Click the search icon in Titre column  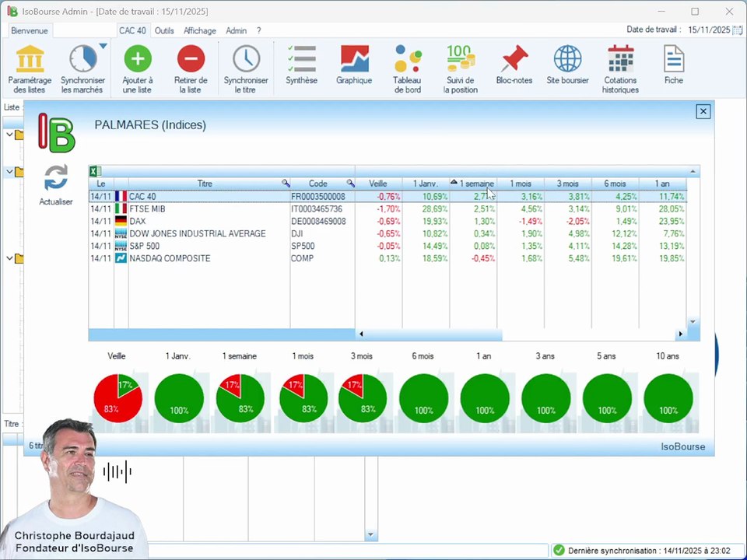point(285,183)
